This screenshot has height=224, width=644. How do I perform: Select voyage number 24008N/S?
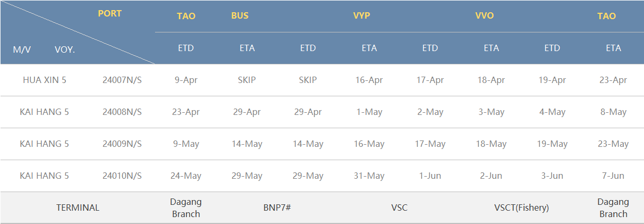[x=122, y=112]
